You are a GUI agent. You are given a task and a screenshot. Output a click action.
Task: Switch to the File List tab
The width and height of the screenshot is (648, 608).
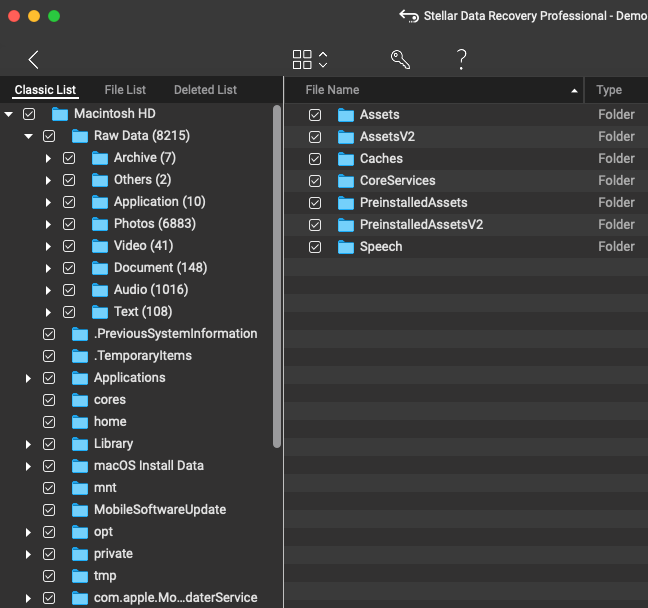click(125, 90)
